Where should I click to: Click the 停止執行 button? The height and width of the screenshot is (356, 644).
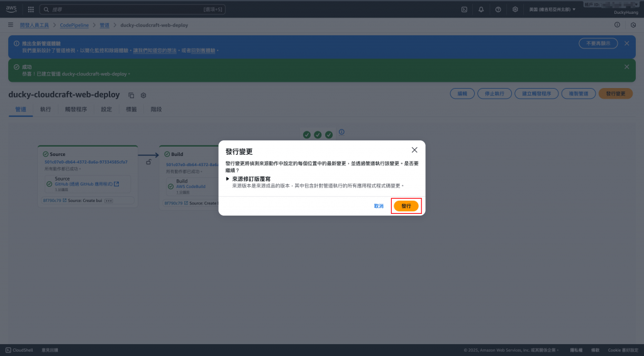(x=494, y=94)
